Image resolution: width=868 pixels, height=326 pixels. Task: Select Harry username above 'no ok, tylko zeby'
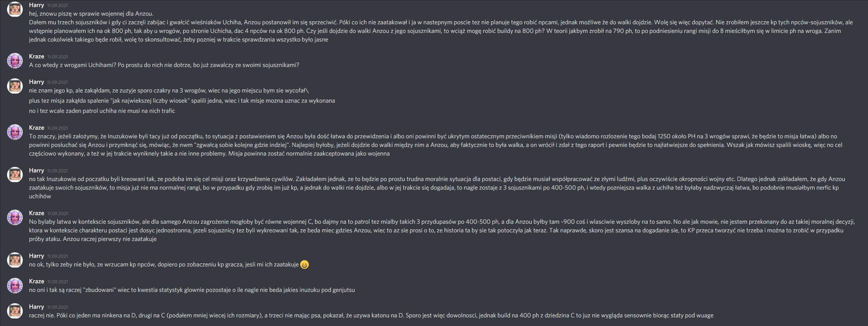point(36,256)
